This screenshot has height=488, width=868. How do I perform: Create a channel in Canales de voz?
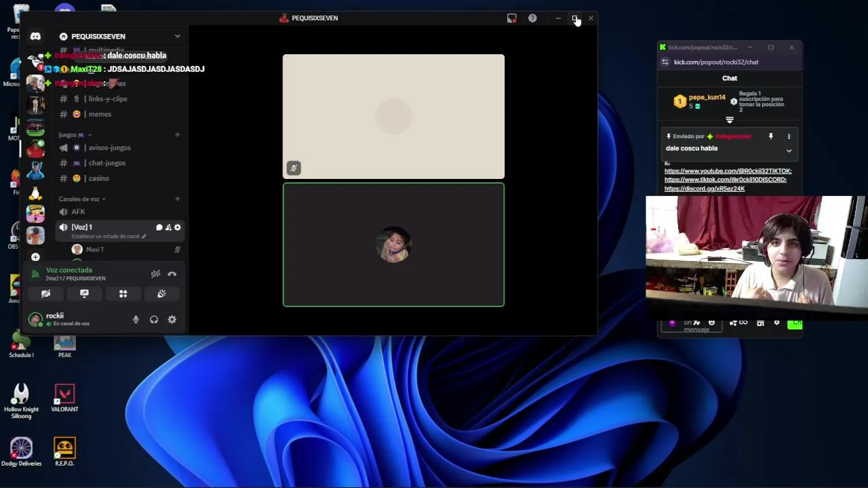[x=177, y=199]
